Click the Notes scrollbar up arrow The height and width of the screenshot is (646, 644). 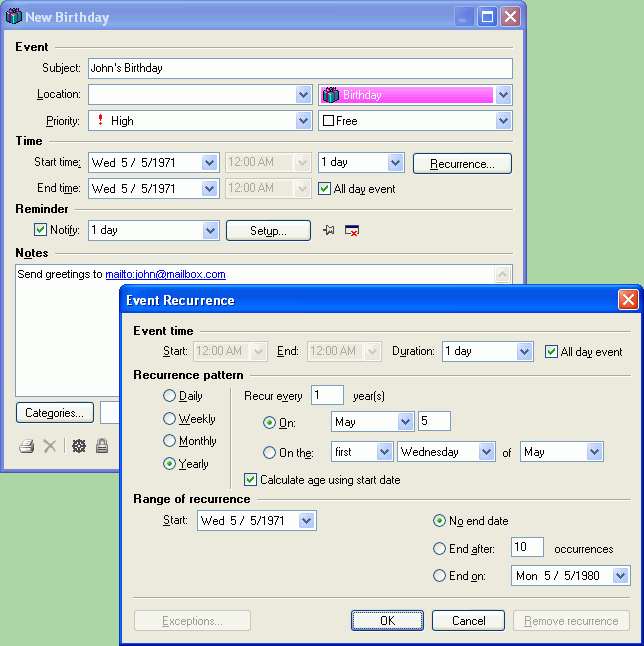click(x=503, y=274)
